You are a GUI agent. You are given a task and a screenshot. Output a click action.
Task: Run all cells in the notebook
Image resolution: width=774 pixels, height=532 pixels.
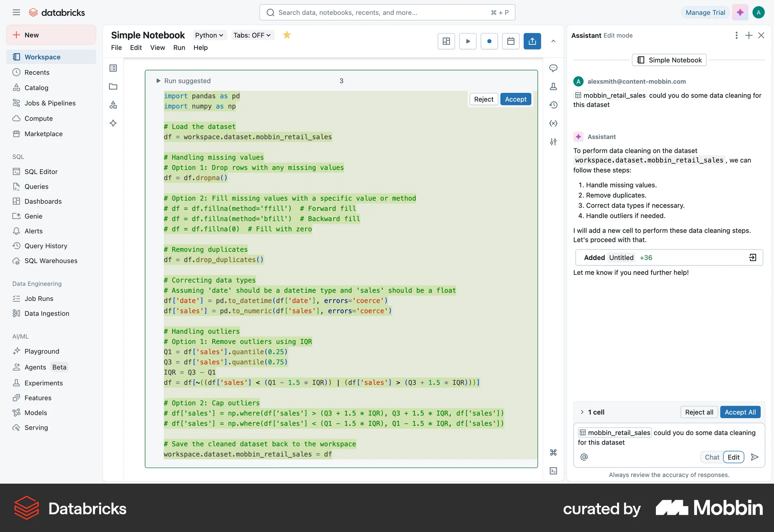point(468,41)
